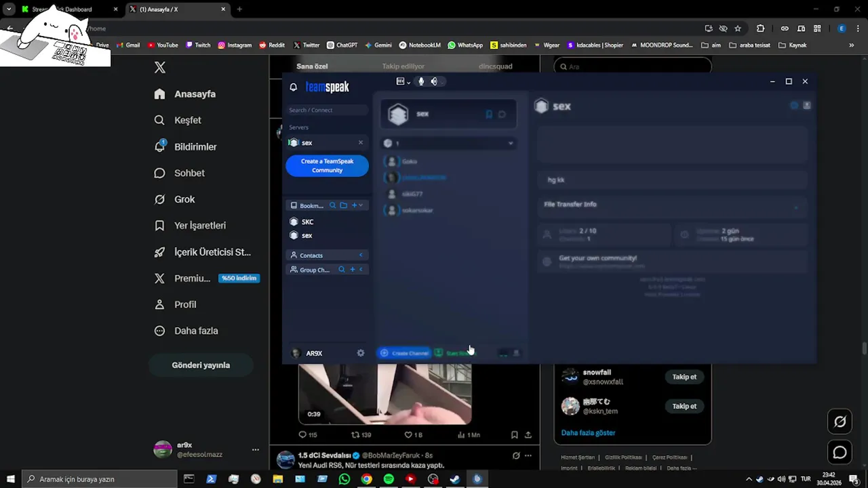Add a new bookmark with plus icon
Screen dimensions: 868x488
click(354, 205)
